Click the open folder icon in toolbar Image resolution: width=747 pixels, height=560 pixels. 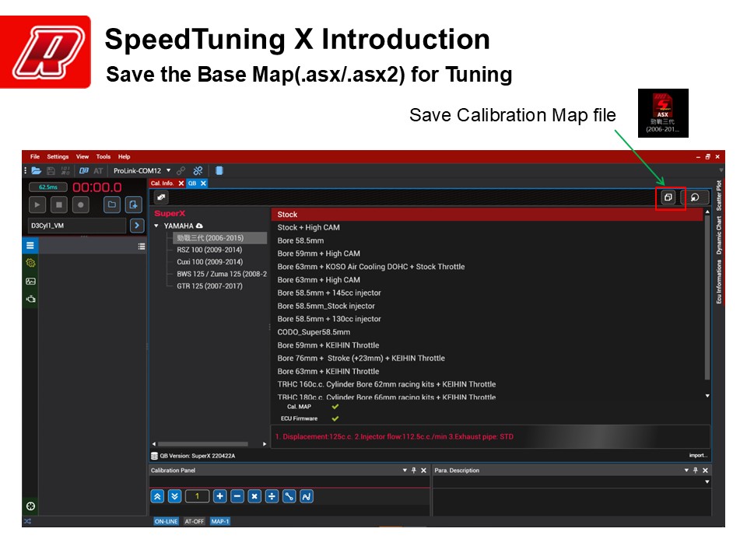click(x=37, y=170)
